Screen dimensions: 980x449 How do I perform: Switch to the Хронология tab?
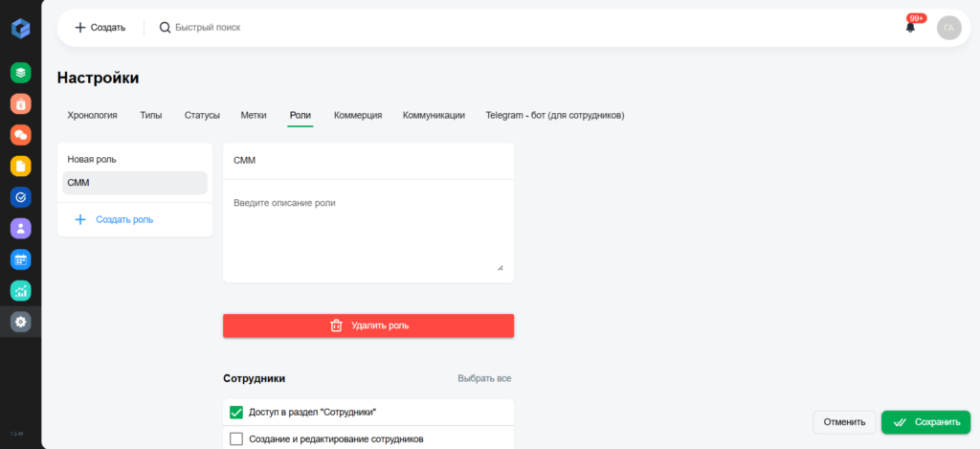[x=92, y=115]
